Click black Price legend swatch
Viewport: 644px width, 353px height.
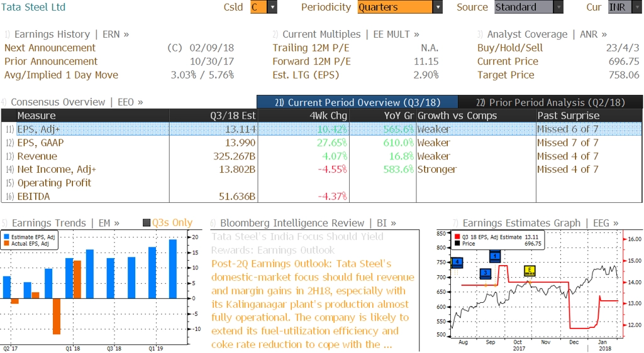tap(457, 244)
